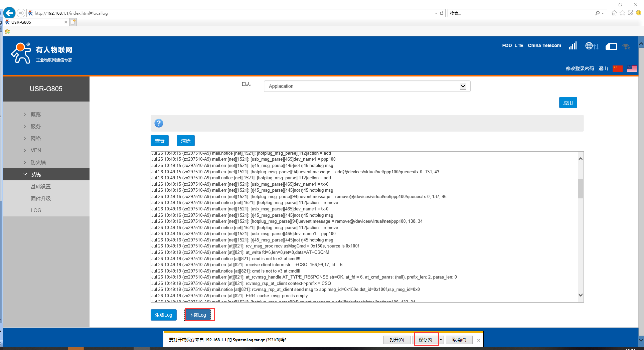
Task: Expand the 网络 sidebar section
Action: point(36,138)
